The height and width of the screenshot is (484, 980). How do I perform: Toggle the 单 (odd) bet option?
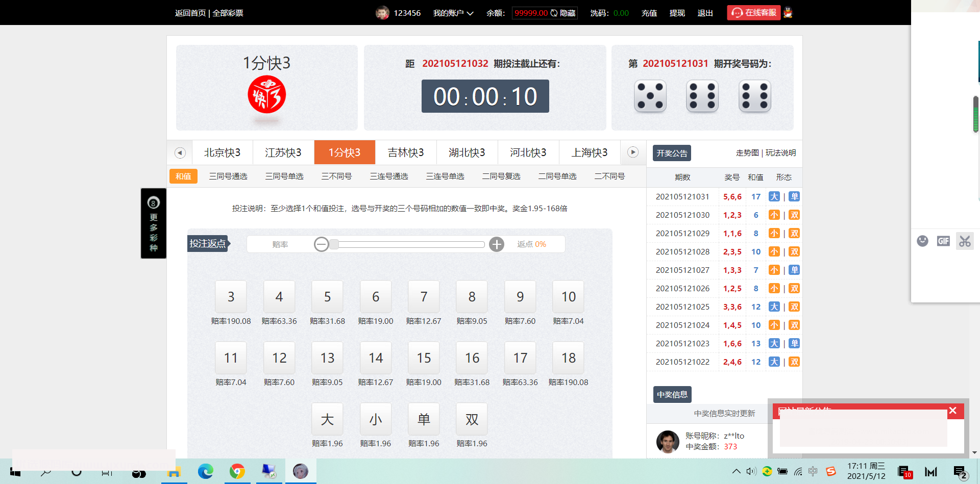pyautogui.click(x=424, y=419)
